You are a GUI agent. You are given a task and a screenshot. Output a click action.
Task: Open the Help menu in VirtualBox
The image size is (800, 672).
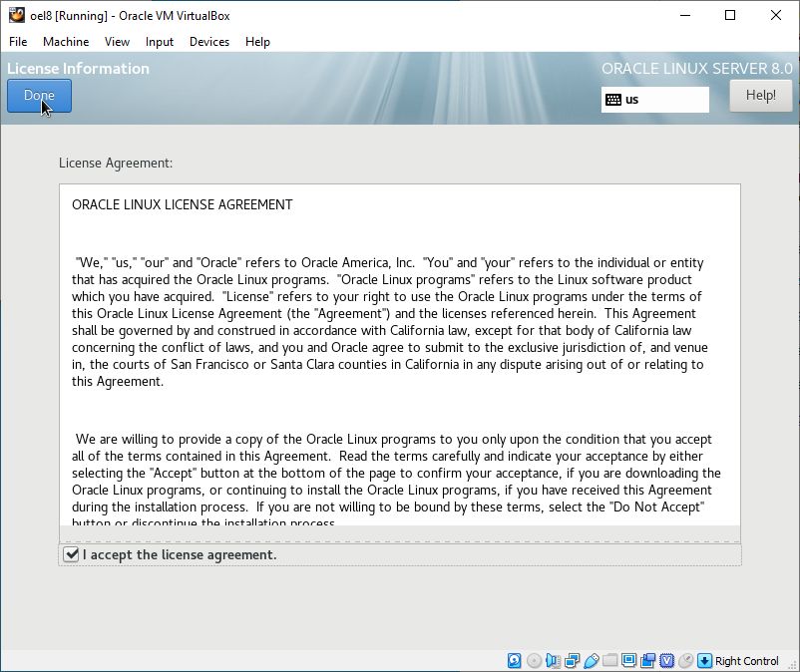coord(257,42)
